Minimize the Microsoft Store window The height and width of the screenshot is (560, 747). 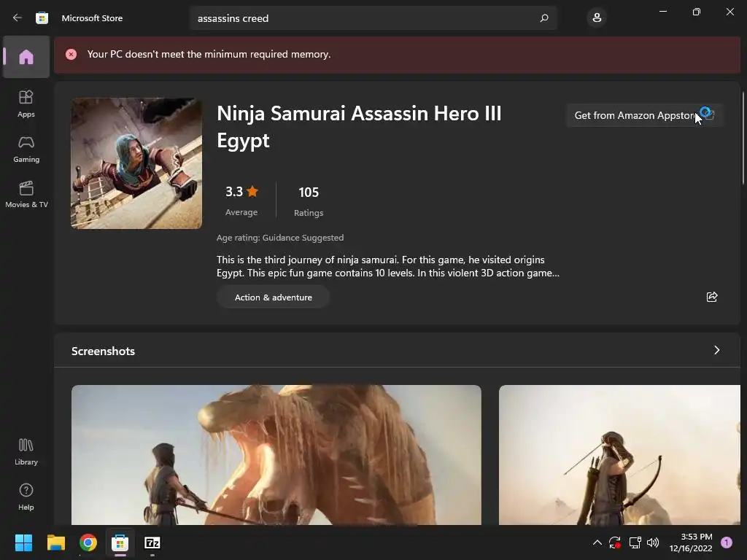[x=663, y=12]
